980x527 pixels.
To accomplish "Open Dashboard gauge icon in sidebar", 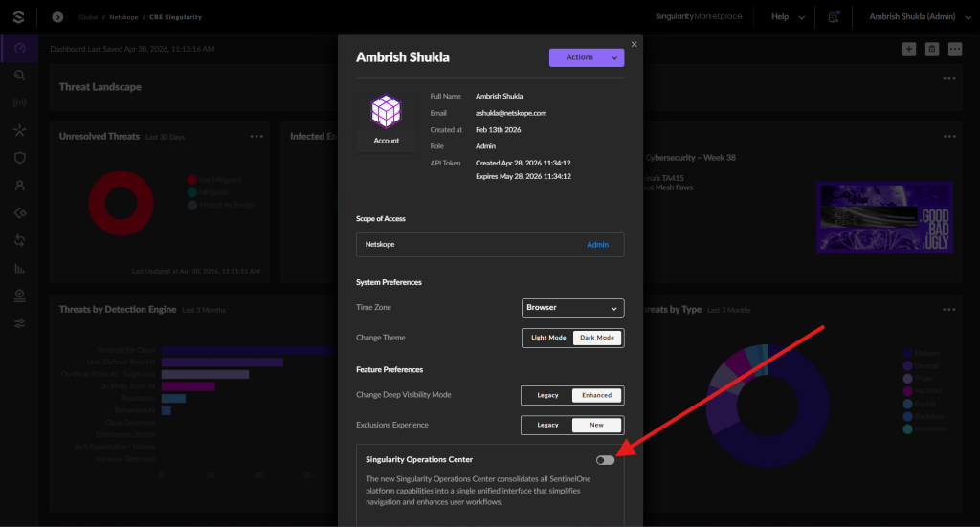I will [x=19, y=48].
